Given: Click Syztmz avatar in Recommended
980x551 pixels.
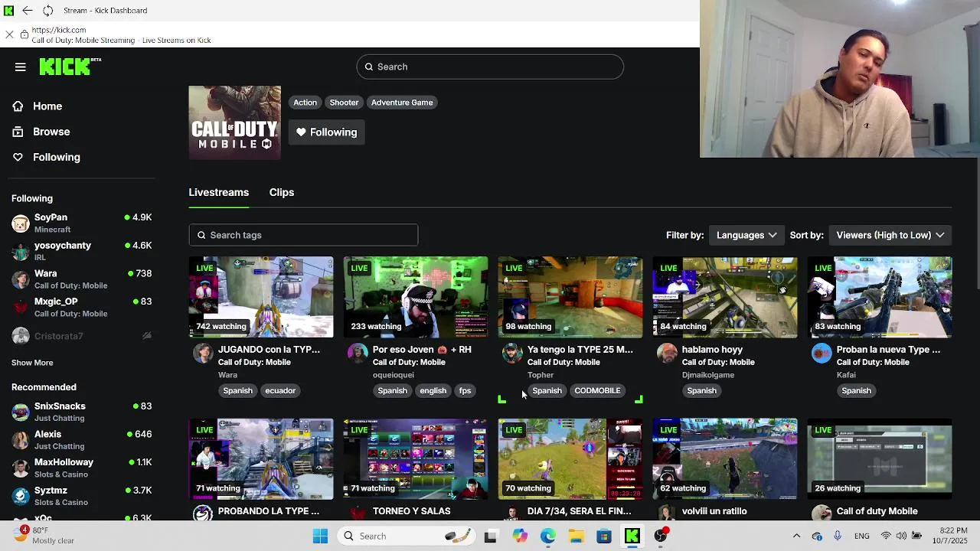Looking at the screenshot, I should (21, 496).
